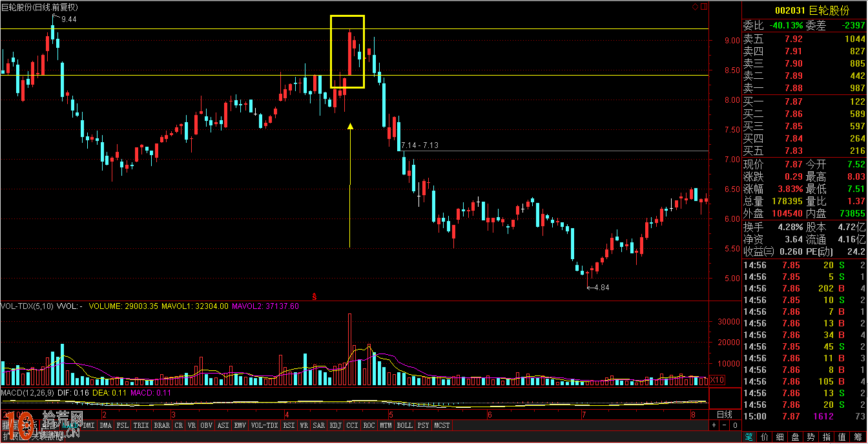The image size is (868, 444).
Task: Show the PSY indicator
Action: click(x=423, y=425)
